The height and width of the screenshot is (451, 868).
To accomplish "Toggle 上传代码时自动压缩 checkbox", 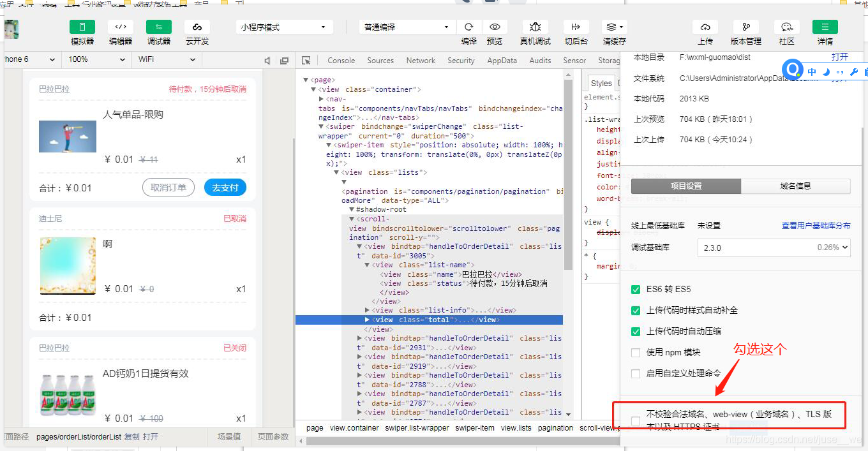I will tap(636, 332).
